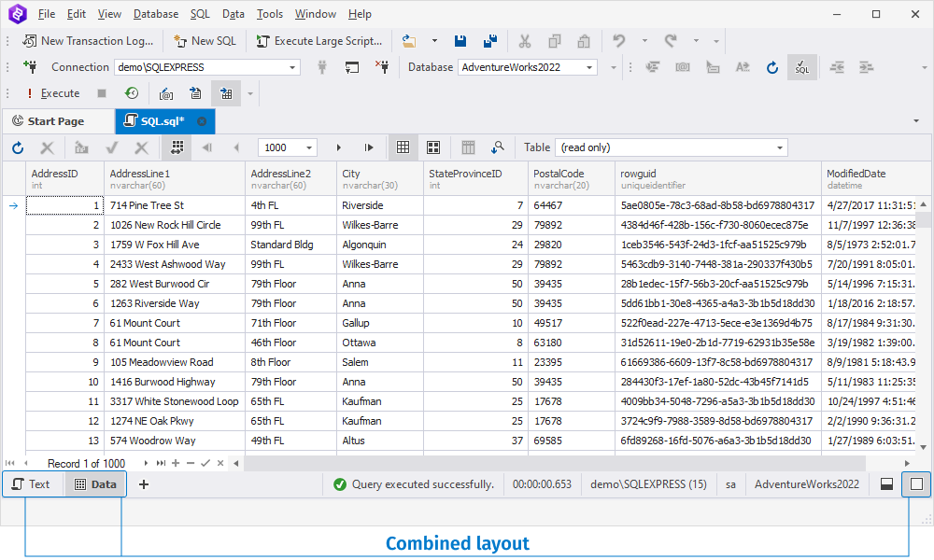The image size is (934, 560).
Task: Toggle the paginal mode button
Action: point(177,147)
